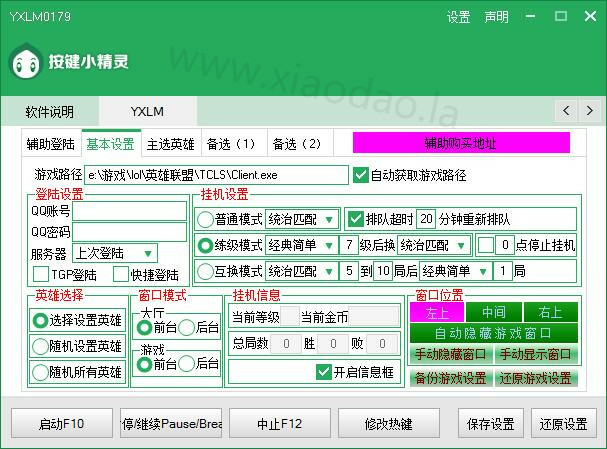Click the 点停止挂机 hour field showing 0
This screenshot has width=607, height=449.
pyautogui.click(x=505, y=245)
